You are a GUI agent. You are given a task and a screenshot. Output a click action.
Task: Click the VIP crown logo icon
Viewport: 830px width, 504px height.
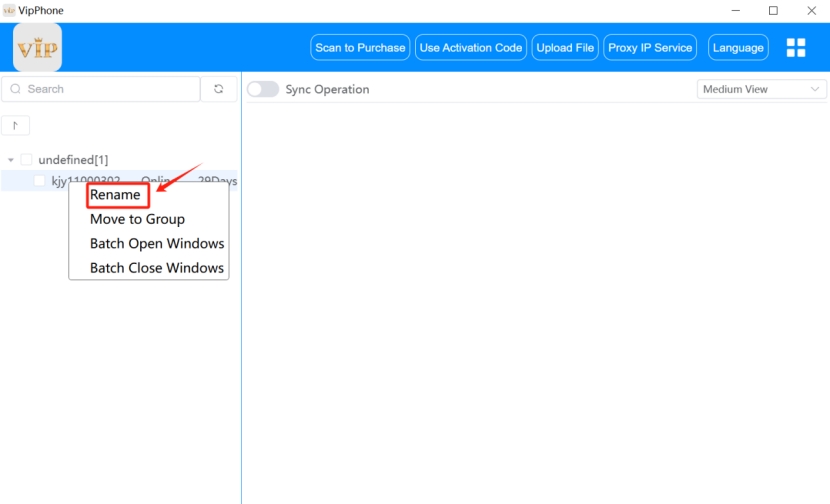click(37, 48)
